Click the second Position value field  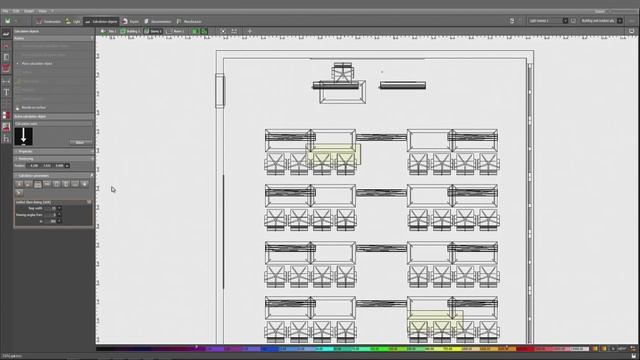pos(47,166)
